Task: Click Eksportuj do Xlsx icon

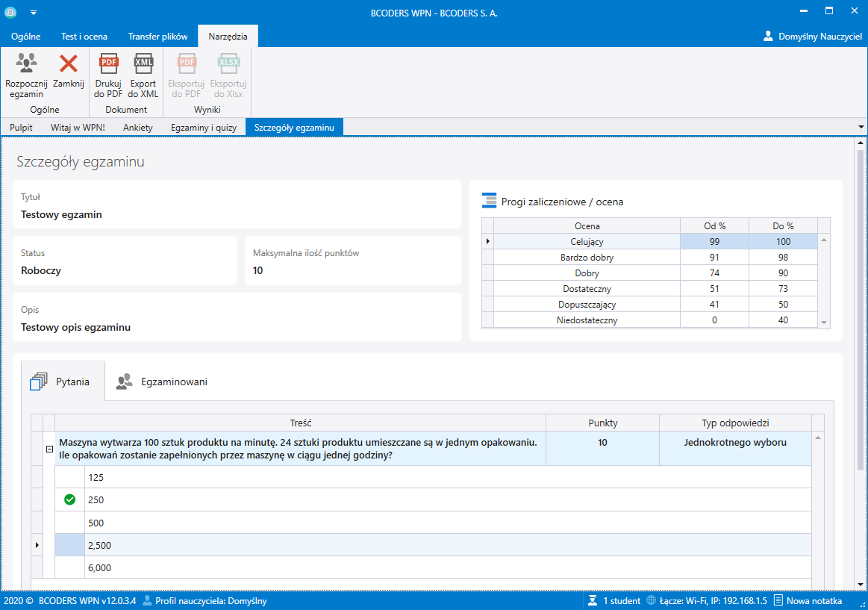Action: point(228,63)
